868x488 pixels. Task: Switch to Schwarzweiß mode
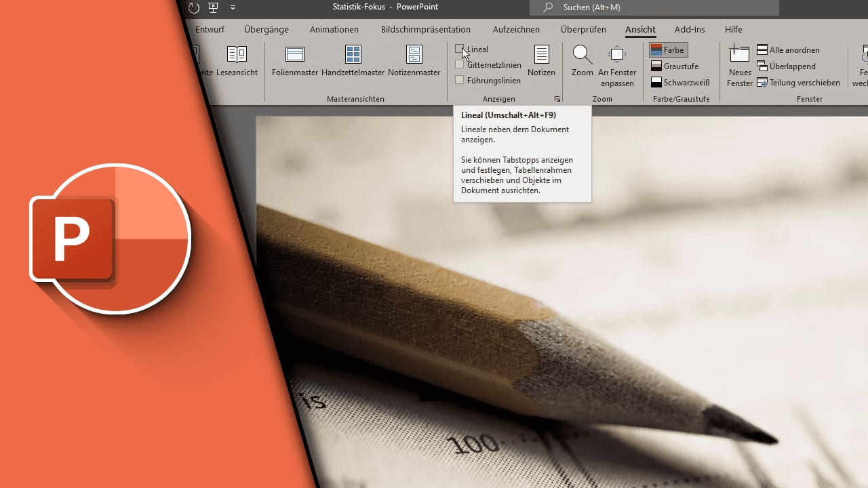tap(679, 83)
